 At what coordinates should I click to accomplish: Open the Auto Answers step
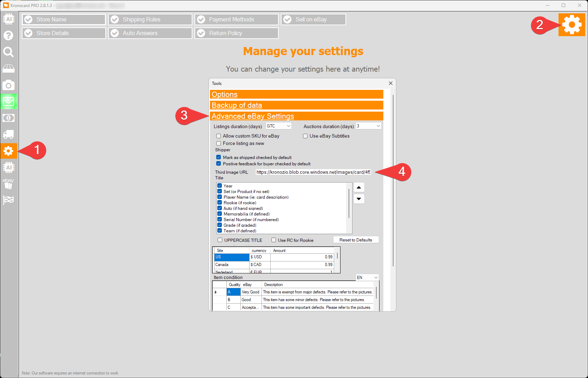(150, 33)
